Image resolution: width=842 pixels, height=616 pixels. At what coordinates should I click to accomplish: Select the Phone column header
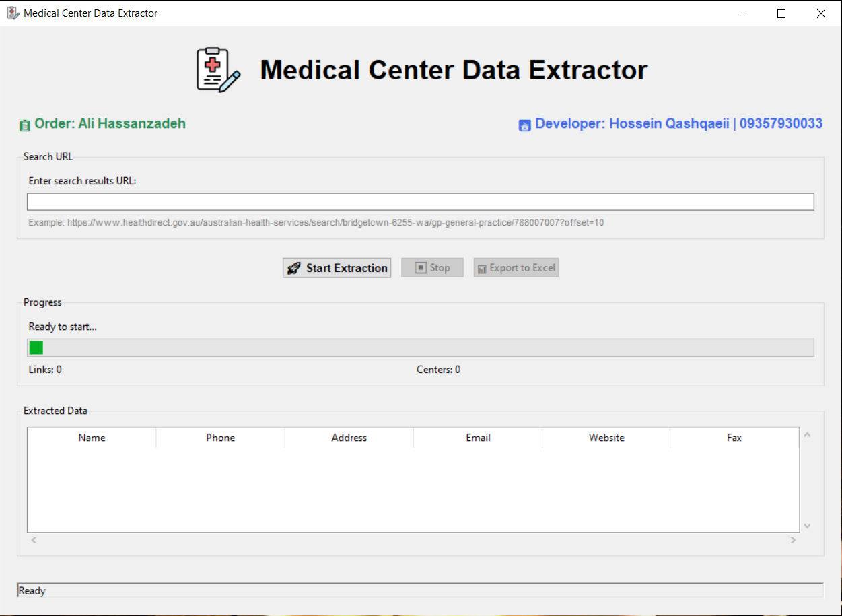pyautogui.click(x=220, y=438)
